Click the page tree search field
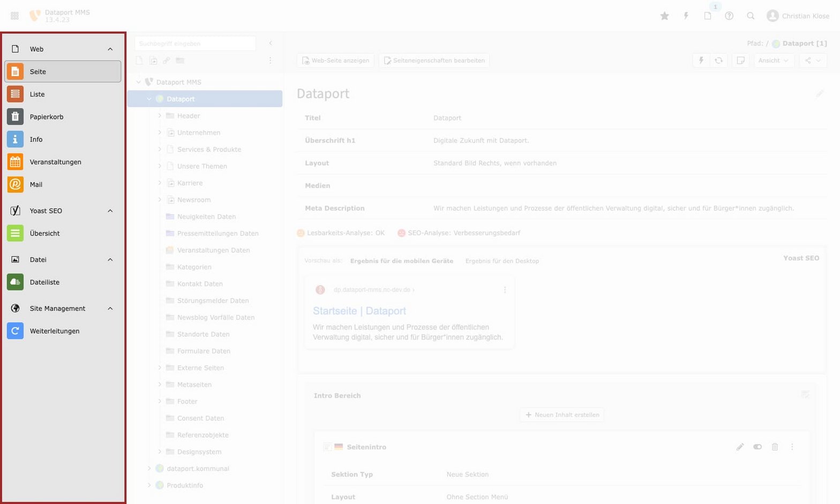This screenshot has width=840, height=504. tap(195, 44)
